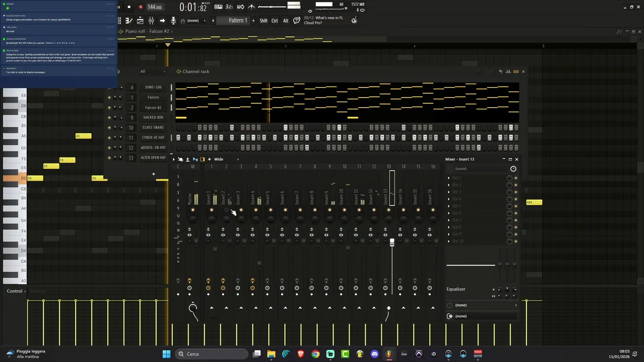Add a mixer track with plus icon
644x362 pixels.
(209, 159)
